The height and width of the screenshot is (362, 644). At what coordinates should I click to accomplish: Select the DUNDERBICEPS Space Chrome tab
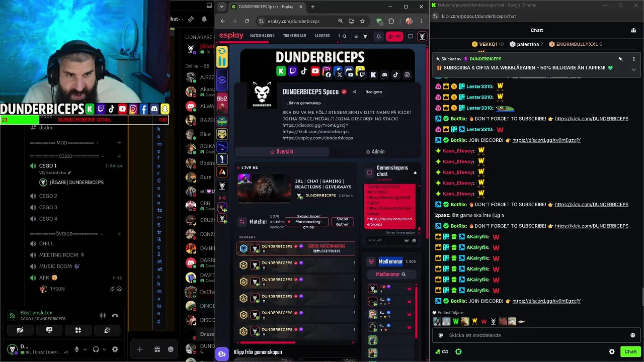pos(267,7)
